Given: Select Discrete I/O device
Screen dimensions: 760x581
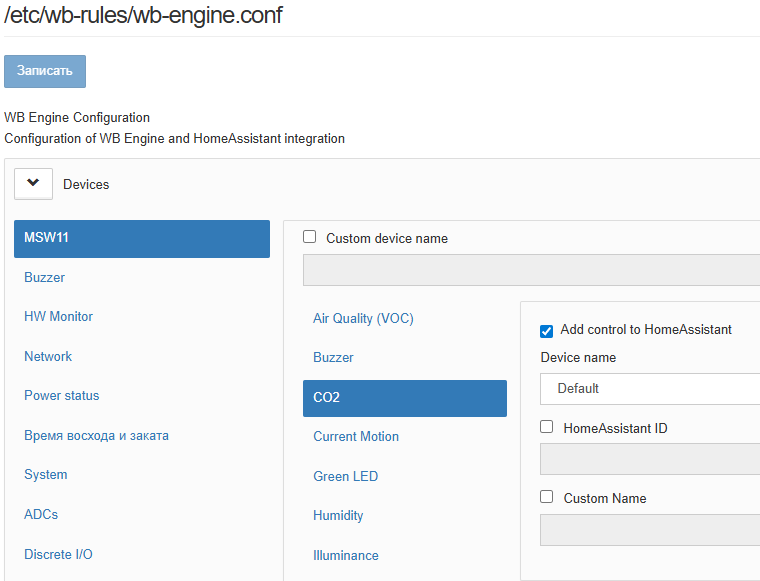Looking at the screenshot, I should tap(59, 554).
